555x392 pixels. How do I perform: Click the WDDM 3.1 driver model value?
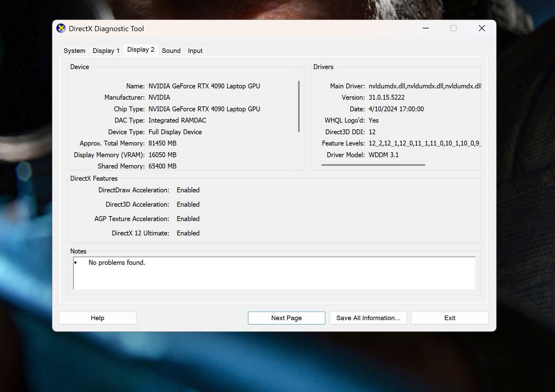(384, 155)
